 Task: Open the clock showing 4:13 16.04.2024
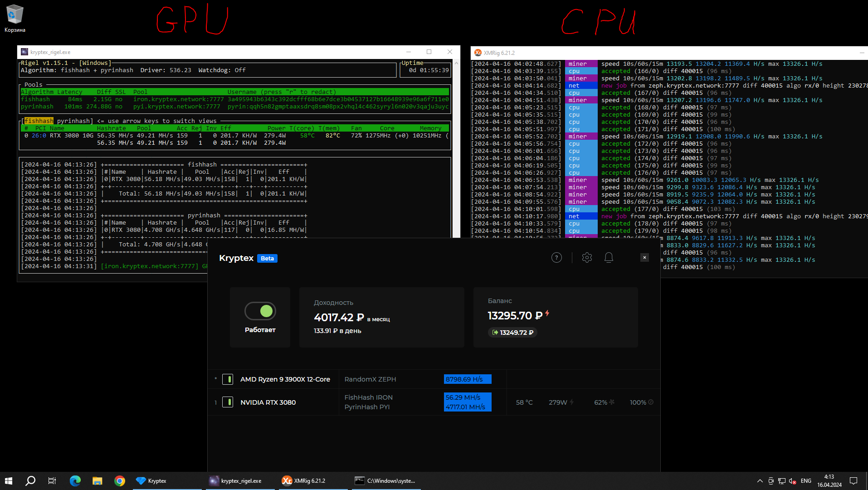pos(829,481)
